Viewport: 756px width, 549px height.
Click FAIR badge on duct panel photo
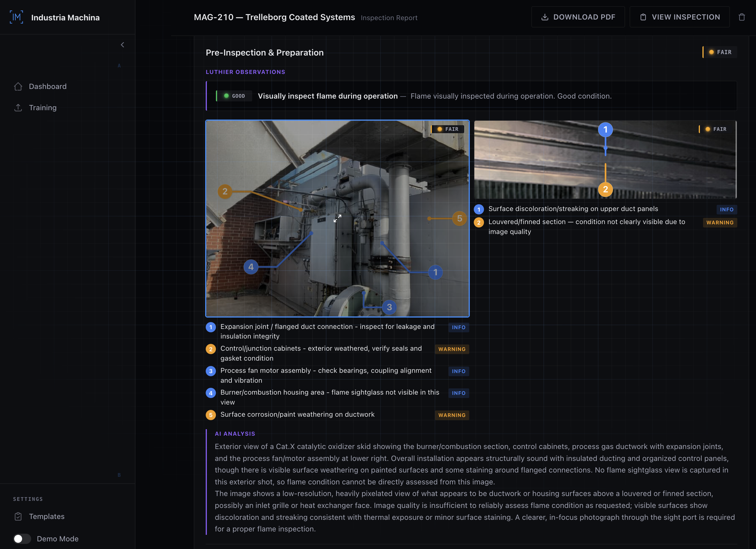(x=716, y=129)
